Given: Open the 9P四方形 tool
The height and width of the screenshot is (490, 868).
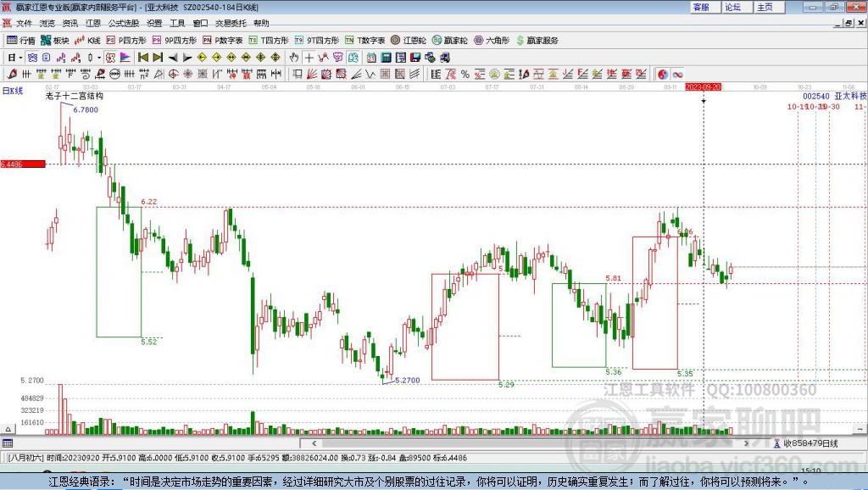Looking at the screenshot, I should click(x=175, y=41).
